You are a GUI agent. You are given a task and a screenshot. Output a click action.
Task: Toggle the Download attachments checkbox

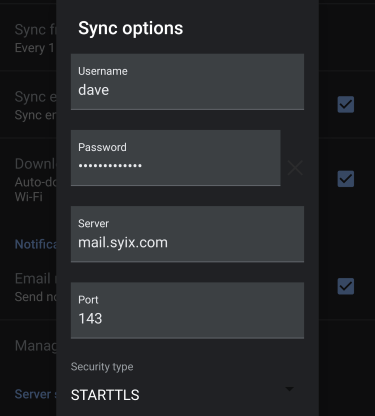346,179
